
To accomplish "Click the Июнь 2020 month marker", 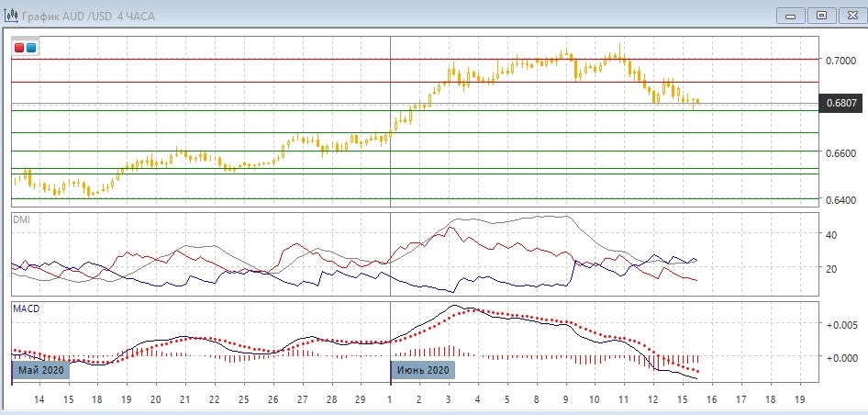I will tap(423, 370).
